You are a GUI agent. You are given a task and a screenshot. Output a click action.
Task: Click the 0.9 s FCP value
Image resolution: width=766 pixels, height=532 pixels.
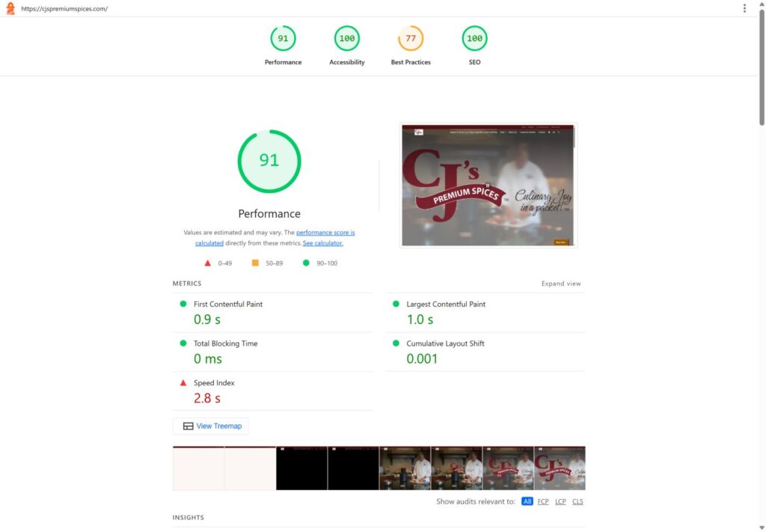pyautogui.click(x=207, y=319)
